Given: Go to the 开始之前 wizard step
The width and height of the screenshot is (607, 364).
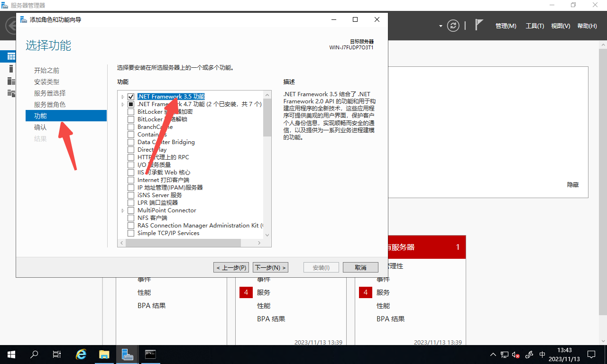Looking at the screenshot, I should [46, 70].
